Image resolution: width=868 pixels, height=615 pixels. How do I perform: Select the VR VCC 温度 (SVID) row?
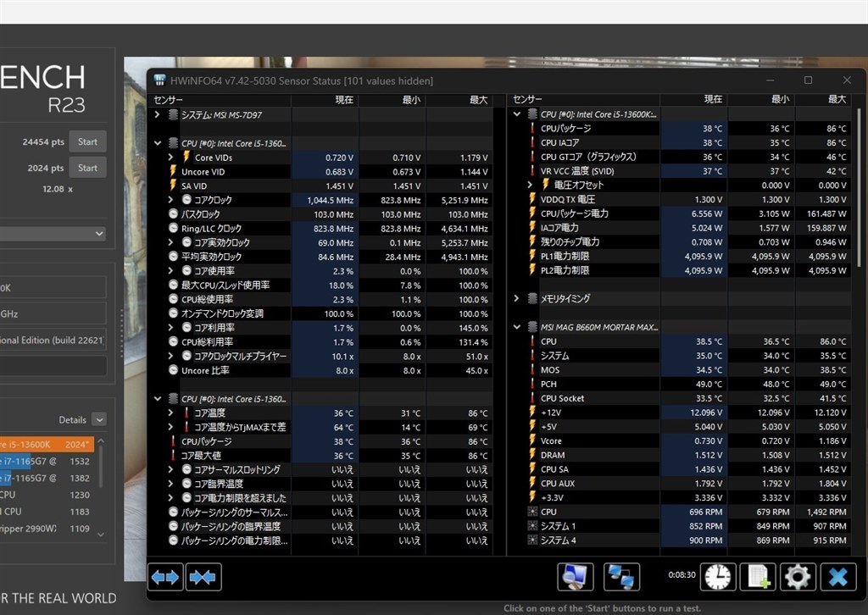pyautogui.click(x=688, y=171)
